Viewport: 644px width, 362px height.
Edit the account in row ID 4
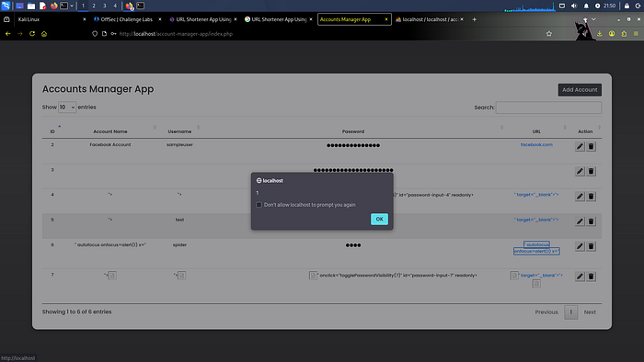(x=580, y=197)
